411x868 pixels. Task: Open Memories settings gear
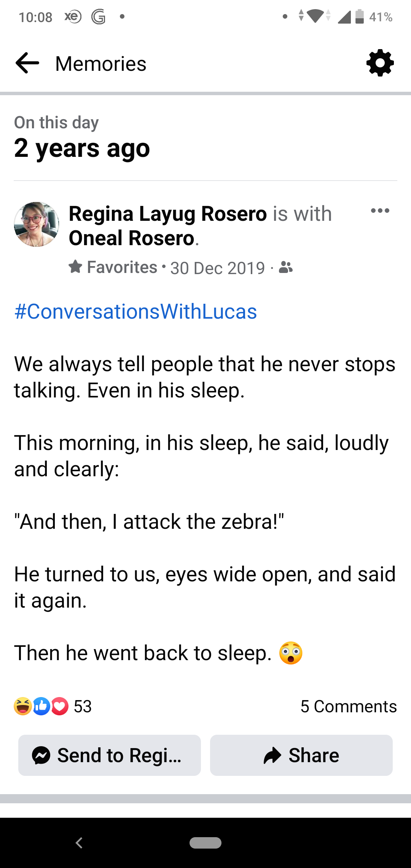(x=380, y=63)
